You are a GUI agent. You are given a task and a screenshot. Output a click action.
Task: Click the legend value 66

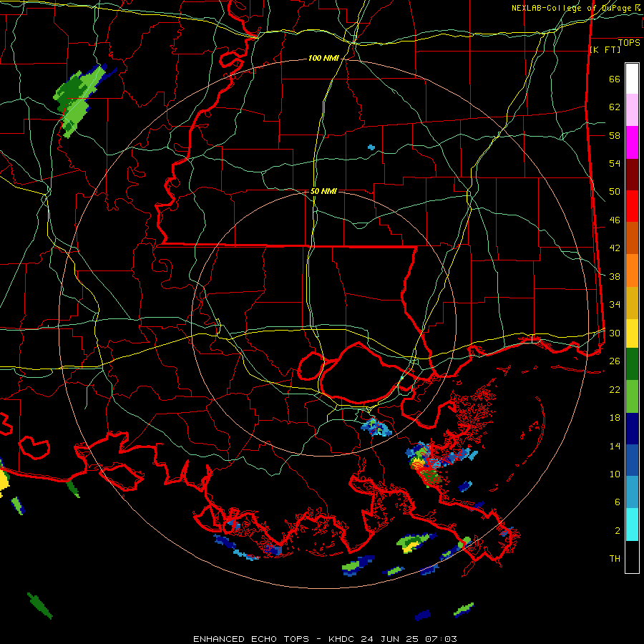615,79
